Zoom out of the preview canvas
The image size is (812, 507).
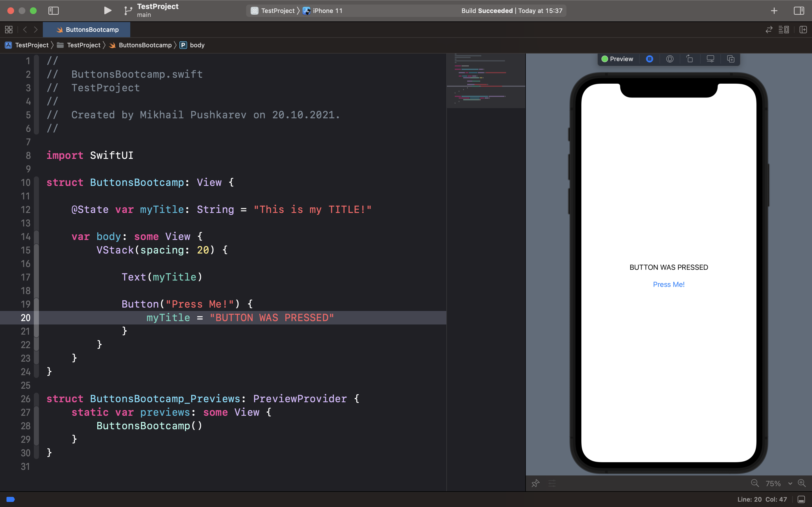click(x=754, y=483)
